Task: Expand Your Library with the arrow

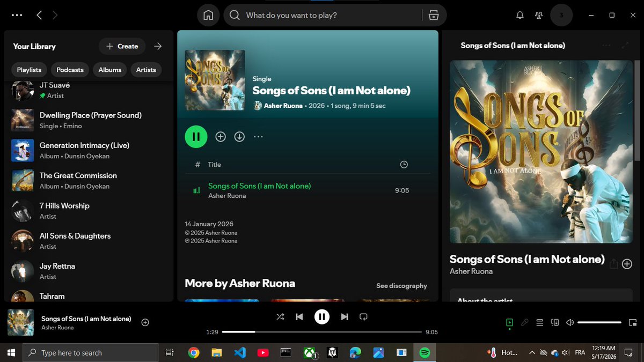Action: click(x=158, y=46)
